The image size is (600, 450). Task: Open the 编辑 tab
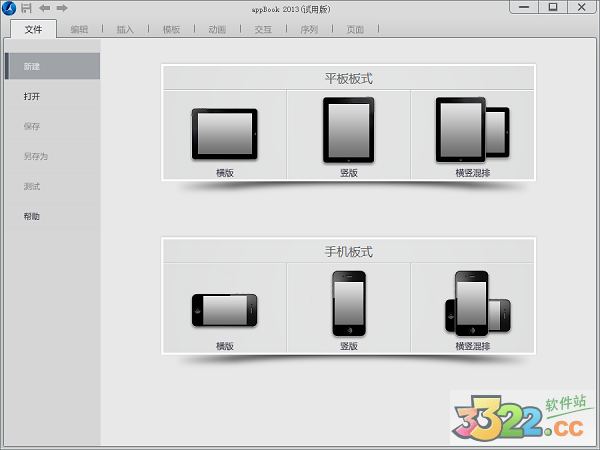point(79,29)
